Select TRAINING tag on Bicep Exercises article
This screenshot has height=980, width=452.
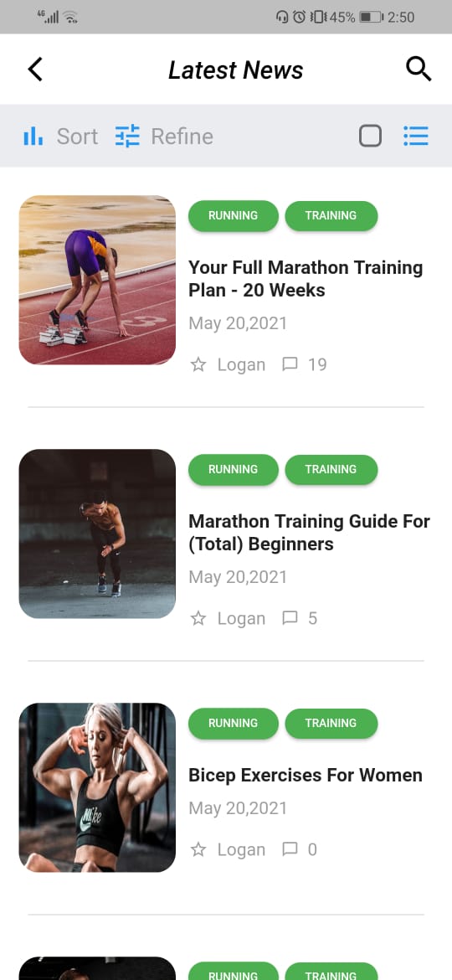331,723
